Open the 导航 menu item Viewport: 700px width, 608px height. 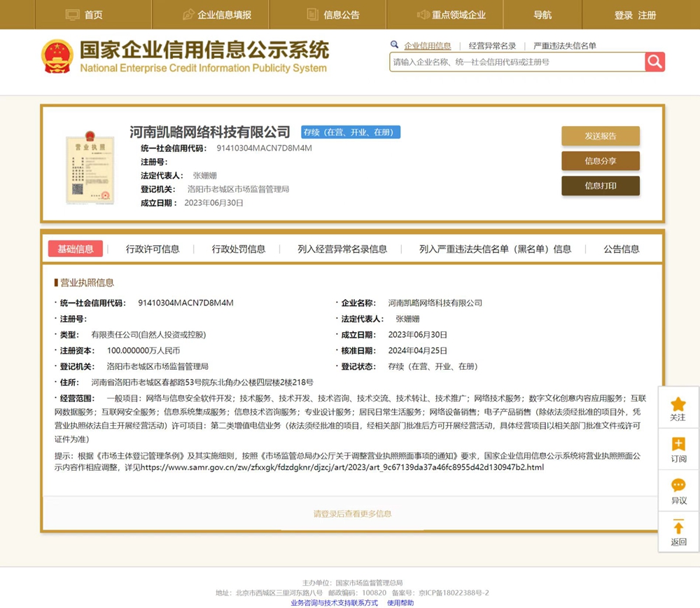[542, 15]
